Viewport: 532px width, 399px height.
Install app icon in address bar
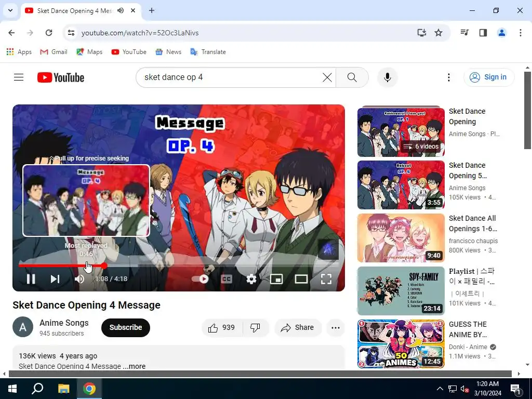tap(421, 33)
